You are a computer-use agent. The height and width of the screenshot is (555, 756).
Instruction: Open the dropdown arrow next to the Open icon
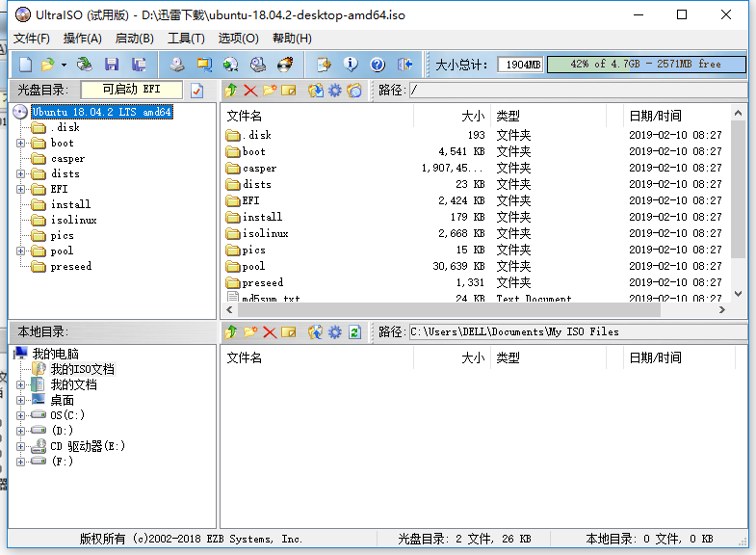[64, 65]
